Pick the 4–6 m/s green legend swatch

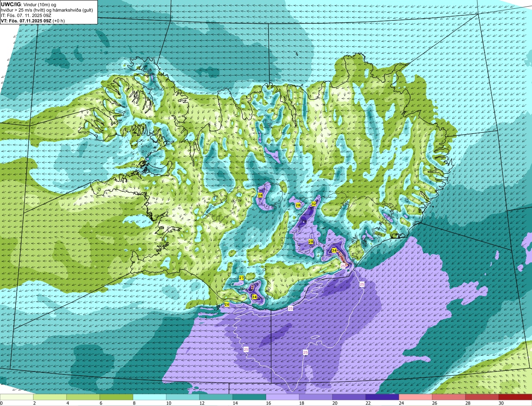click(x=83, y=397)
